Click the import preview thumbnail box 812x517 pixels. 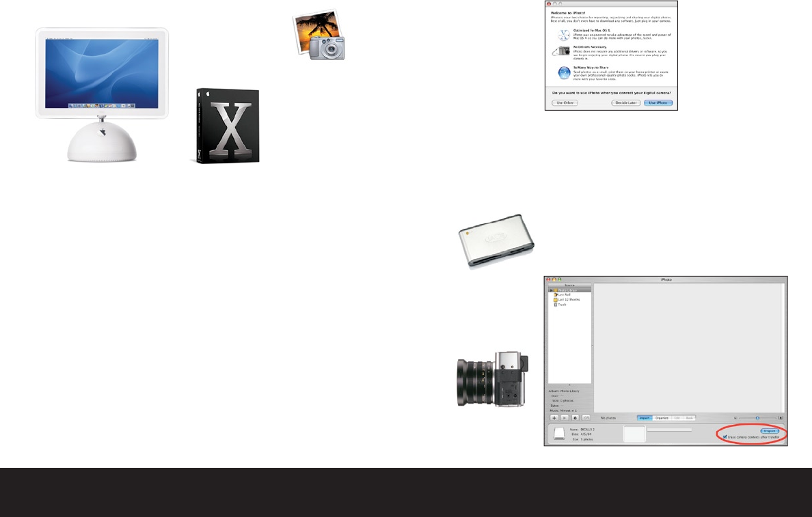(634, 434)
